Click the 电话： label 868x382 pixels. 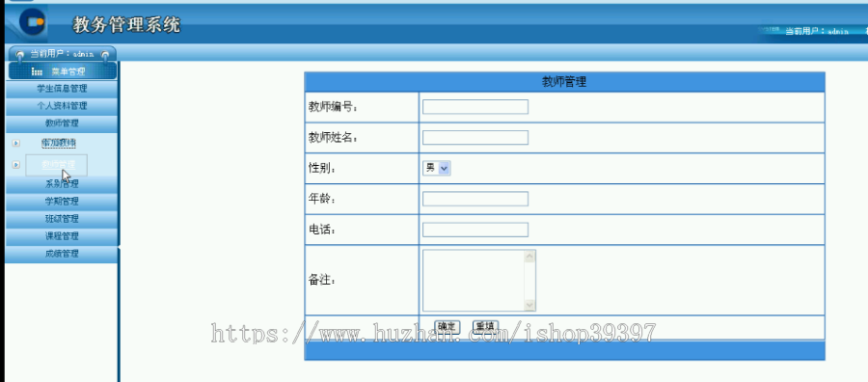pos(322,230)
